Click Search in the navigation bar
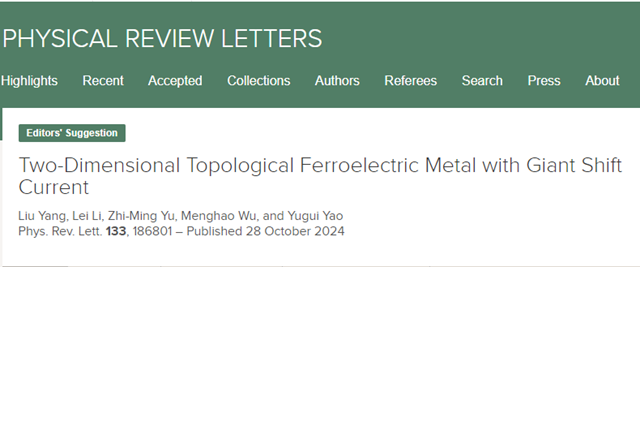The width and height of the screenshot is (640, 427). 482,81
